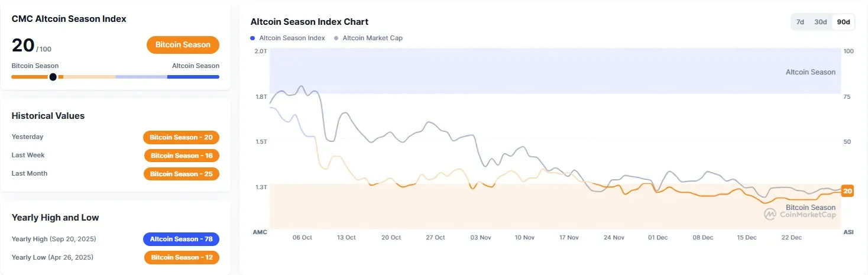The height and width of the screenshot is (275, 868).
Task: Click the black knob on season slider
Action: tap(53, 77)
